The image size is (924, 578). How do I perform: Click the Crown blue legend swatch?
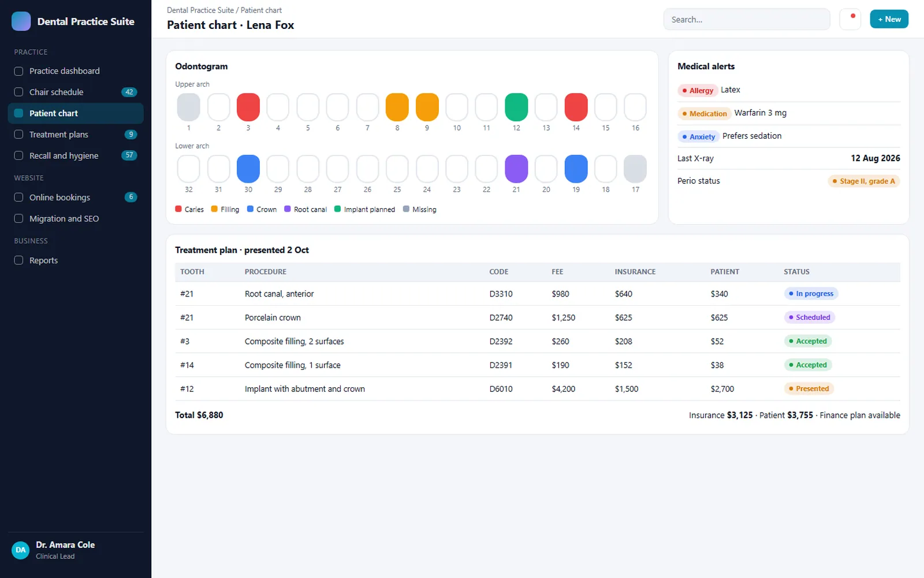(x=250, y=209)
